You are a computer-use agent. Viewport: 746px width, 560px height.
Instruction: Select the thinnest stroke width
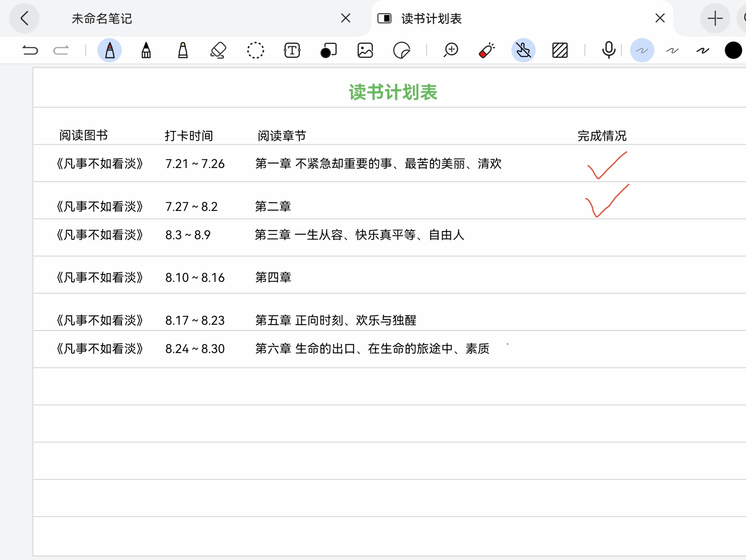(x=642, y=50)
